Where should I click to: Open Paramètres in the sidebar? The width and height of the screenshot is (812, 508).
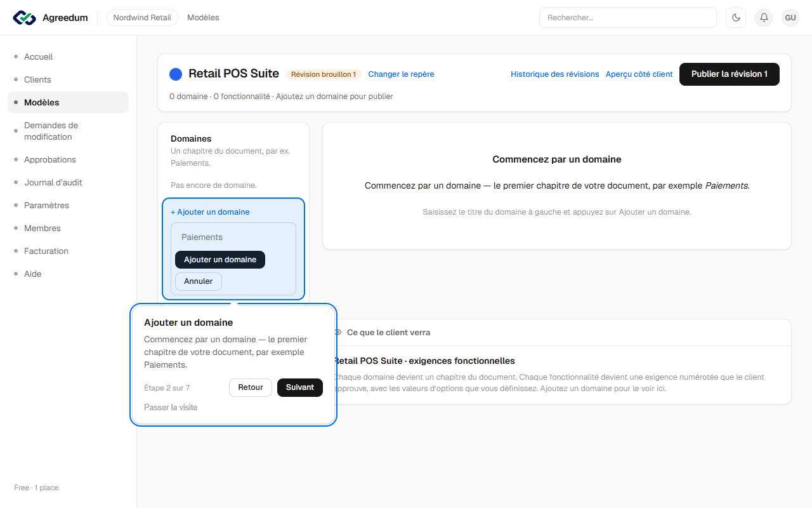[x=68, y=205]
